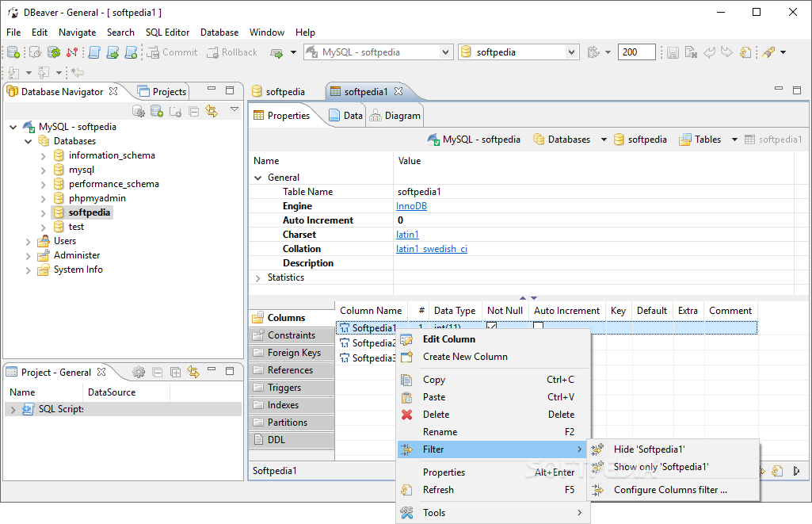The width and height of the screenshot is (812, 524).
Task: Expand the Users tree node
Action: 29,242
